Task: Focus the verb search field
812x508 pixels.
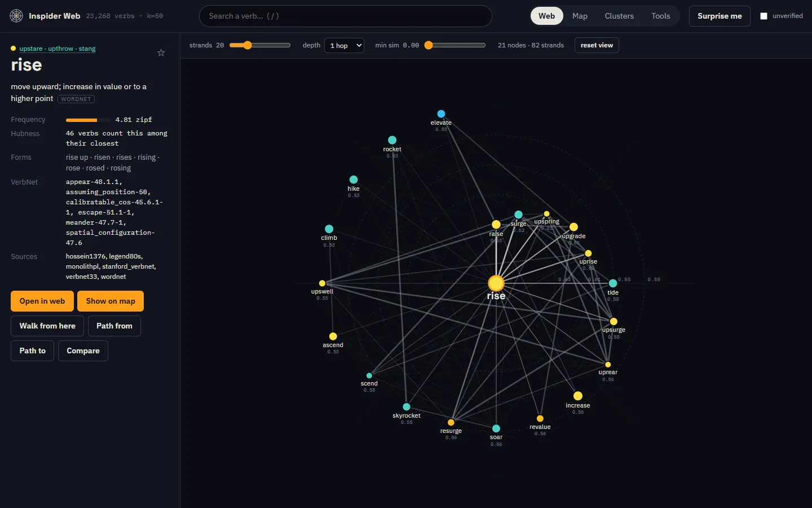Action: click(346, 16)
